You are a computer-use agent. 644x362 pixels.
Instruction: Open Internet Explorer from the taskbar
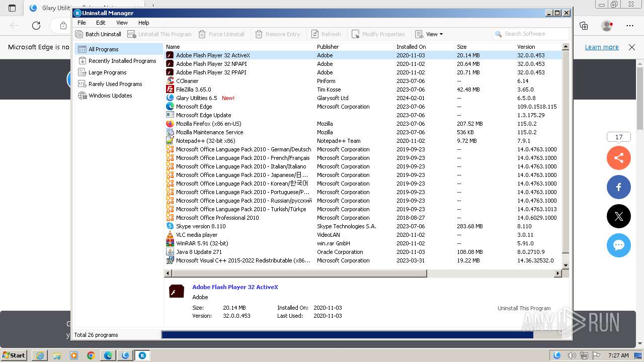[x=40, y=355]
